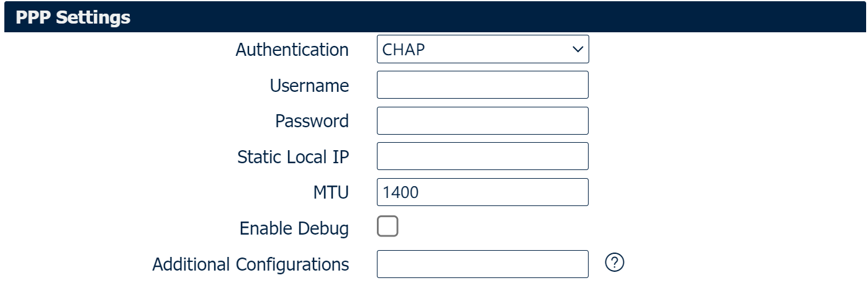Click the Enable Debug label text
This screenshot has width=868, height=283.
tap(294, 229)
